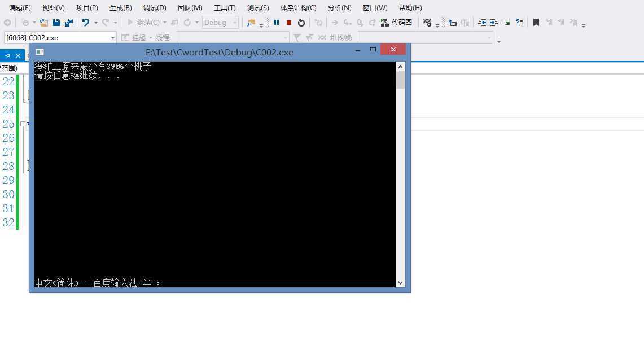Open text editor toolbar overflow options arrow
Viewport: 644px width, 341px height.
[583, 25]
